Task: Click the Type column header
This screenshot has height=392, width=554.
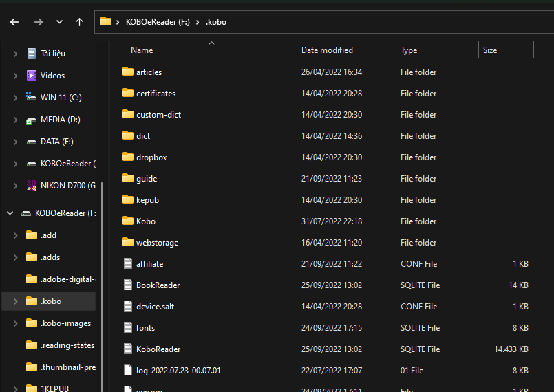Action: (x=409, y=50)
